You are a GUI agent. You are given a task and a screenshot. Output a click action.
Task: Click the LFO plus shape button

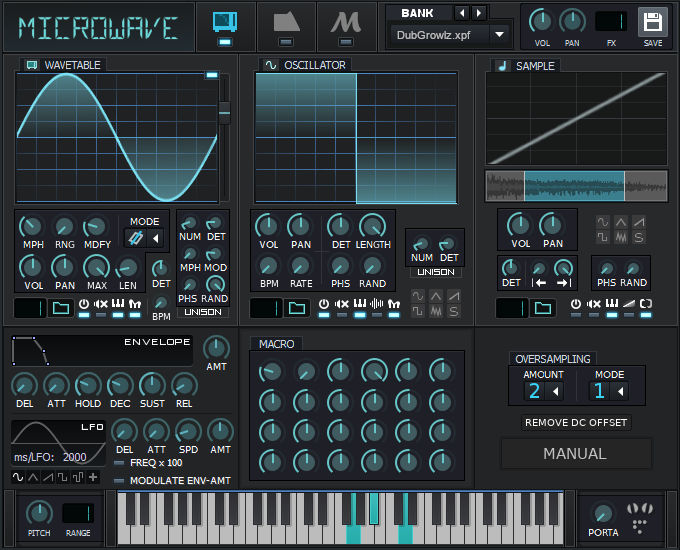(93, 477)
